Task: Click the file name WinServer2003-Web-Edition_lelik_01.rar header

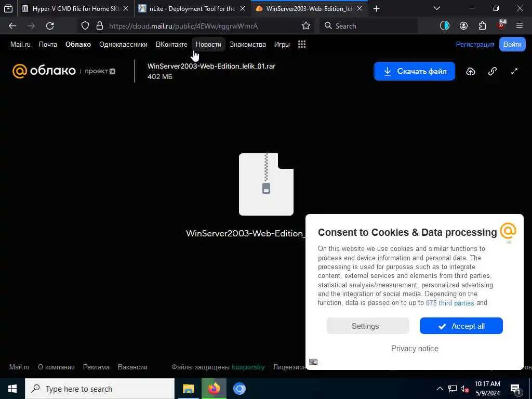Action: pyautogui.click(x=211, y=66)
